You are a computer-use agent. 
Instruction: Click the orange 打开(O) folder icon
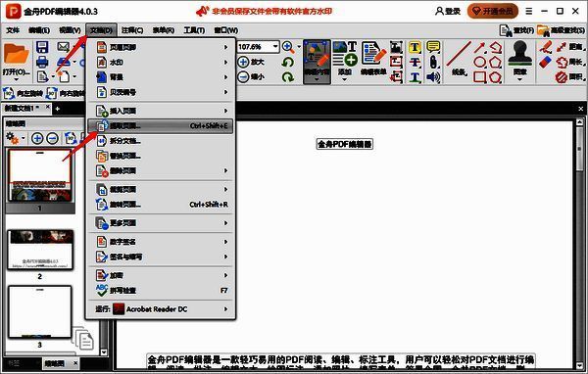pos(16,55)
